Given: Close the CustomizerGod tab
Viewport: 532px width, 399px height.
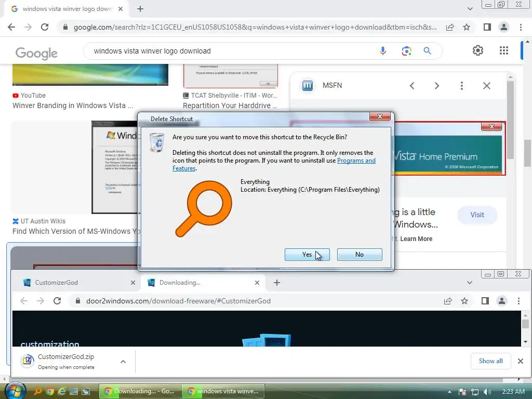Looking at the screenshot, I should coord(133,283).
